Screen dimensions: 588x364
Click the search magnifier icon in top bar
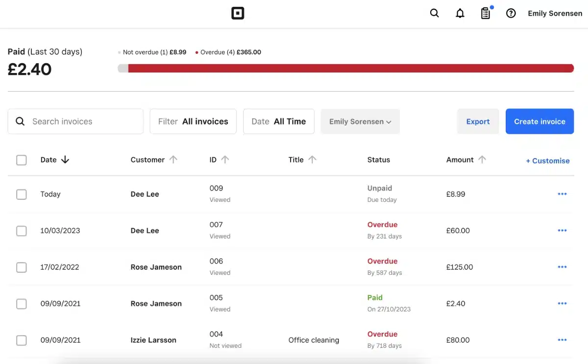(x=434, y=13)
